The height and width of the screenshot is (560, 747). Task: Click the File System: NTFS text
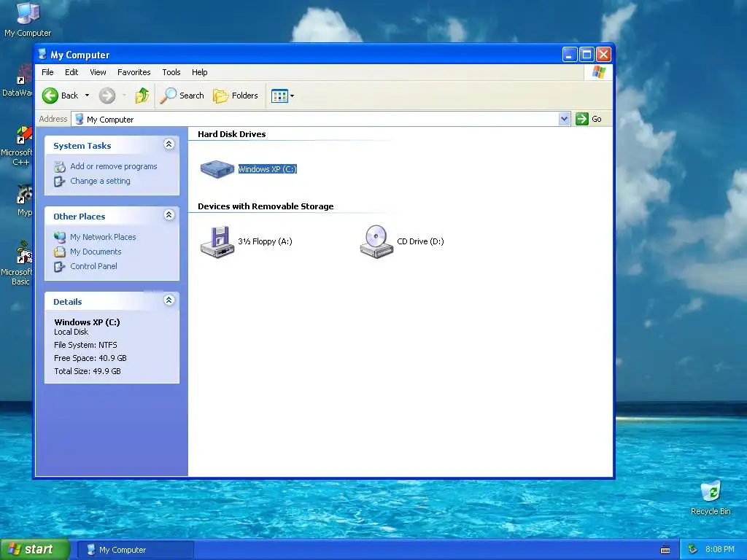click(85, 345)
